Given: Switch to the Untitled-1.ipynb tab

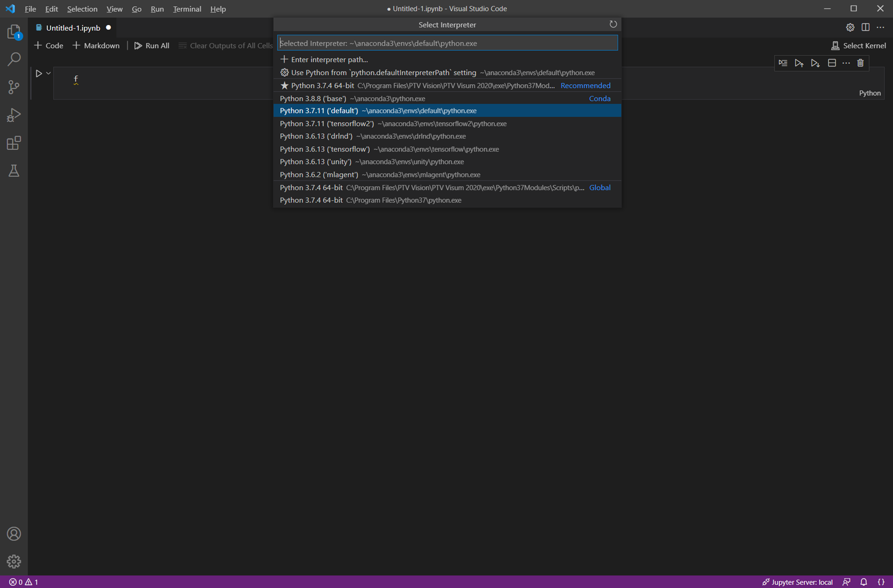Looking at the screenshot, I should point(73,28).
